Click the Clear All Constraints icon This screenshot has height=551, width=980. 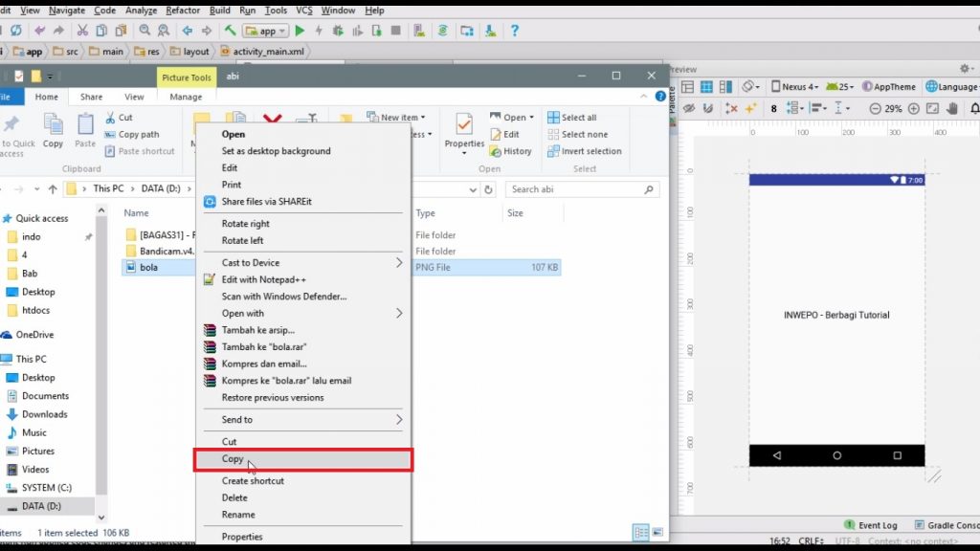point(732,109)
